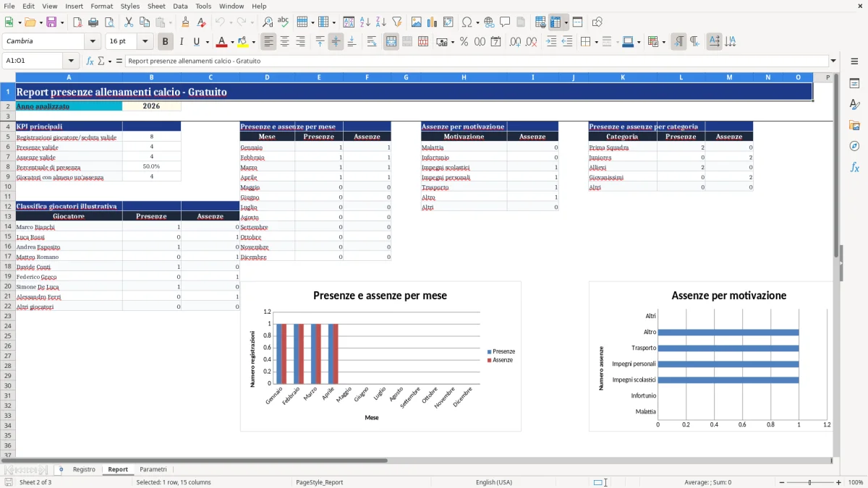Open the Data menu

tap(180, 6)
